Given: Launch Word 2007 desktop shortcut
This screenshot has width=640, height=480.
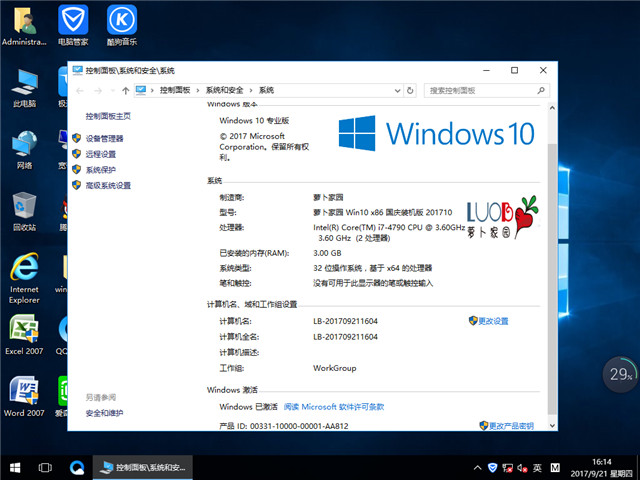Looking at the screenshot, I should (24, 396).
